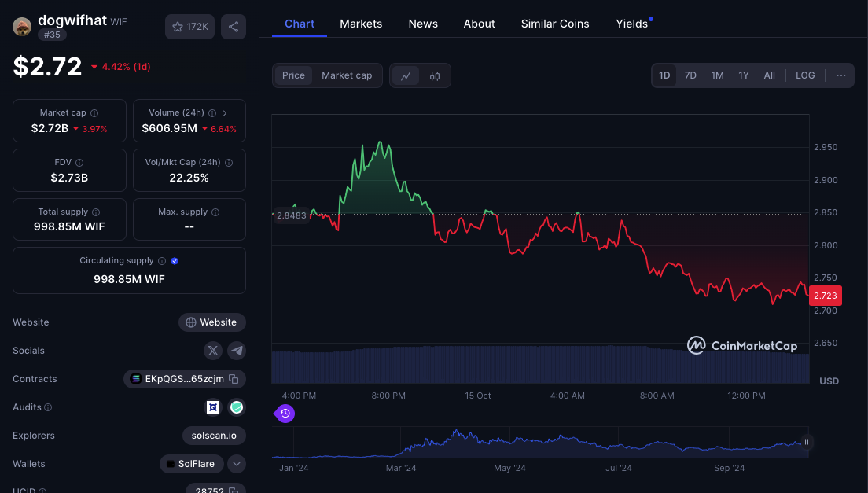
Task: Open the Telegram social link
Action: 237,351
